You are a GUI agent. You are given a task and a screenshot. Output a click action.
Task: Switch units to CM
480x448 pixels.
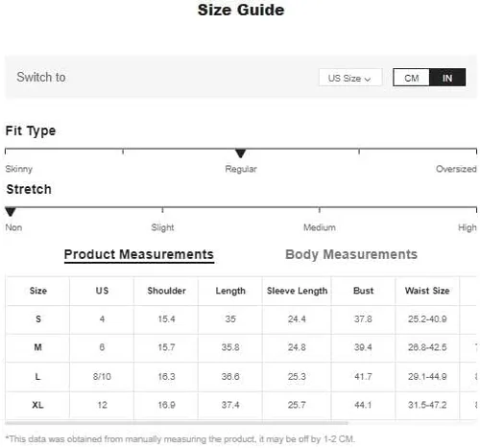(411, 78)
